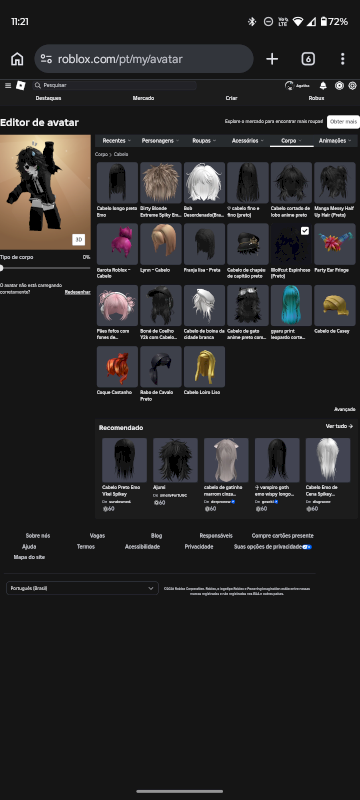Select Cabelo de Casey hair
This screenshot has height=800, width=360.
[x=335, y=305]
